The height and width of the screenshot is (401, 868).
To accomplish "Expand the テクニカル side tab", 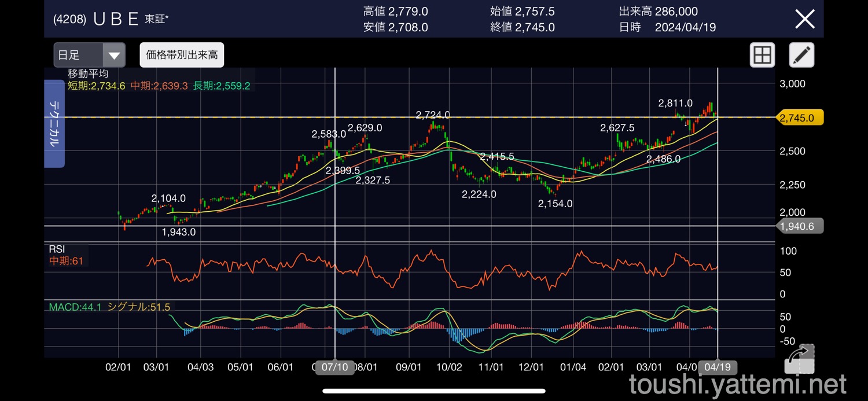I will pyautogui.click(x=54, y=123).
